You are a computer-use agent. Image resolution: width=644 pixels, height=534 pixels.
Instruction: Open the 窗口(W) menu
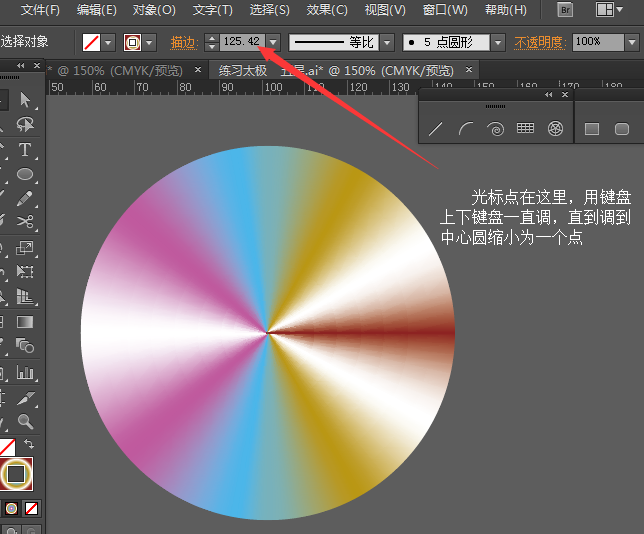click(445, 10)
